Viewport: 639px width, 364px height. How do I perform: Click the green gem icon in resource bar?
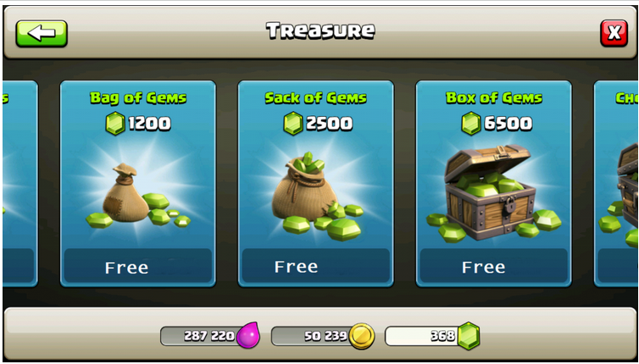[469, 336]
